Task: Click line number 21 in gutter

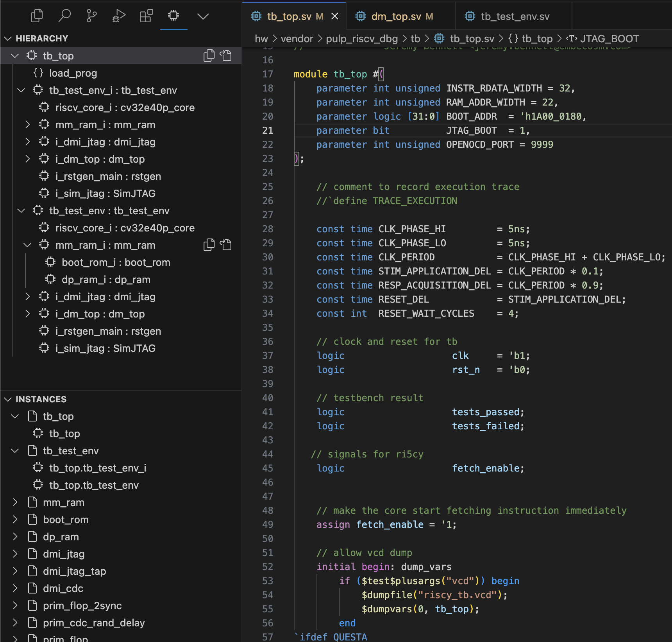Action: pyautogui.click(x=268, y=130)
